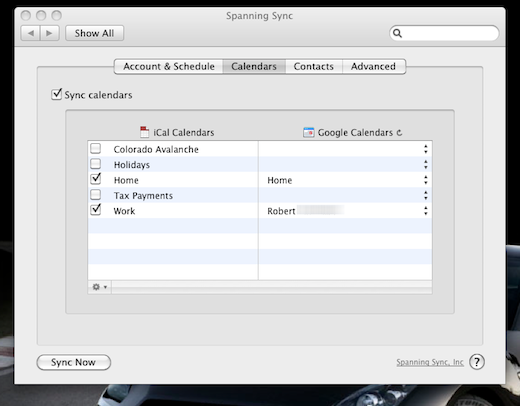
Task: Open the Spanning Sync, Inc link
Action: 430,362
